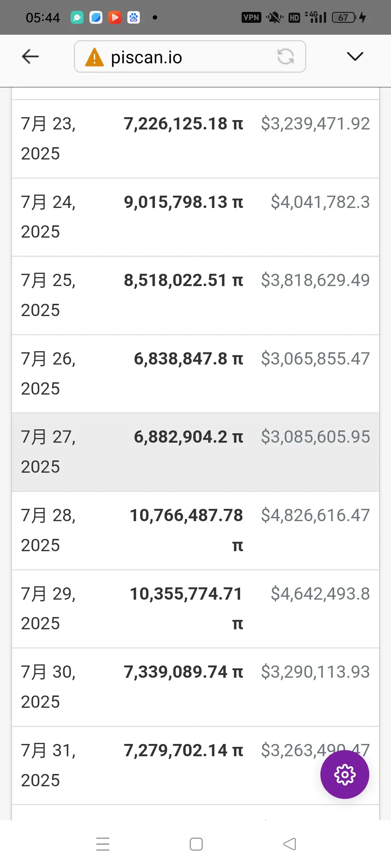Tap the $3,065,855.47 amount
This screenshot has width=391, height=868.
[315, 359]
